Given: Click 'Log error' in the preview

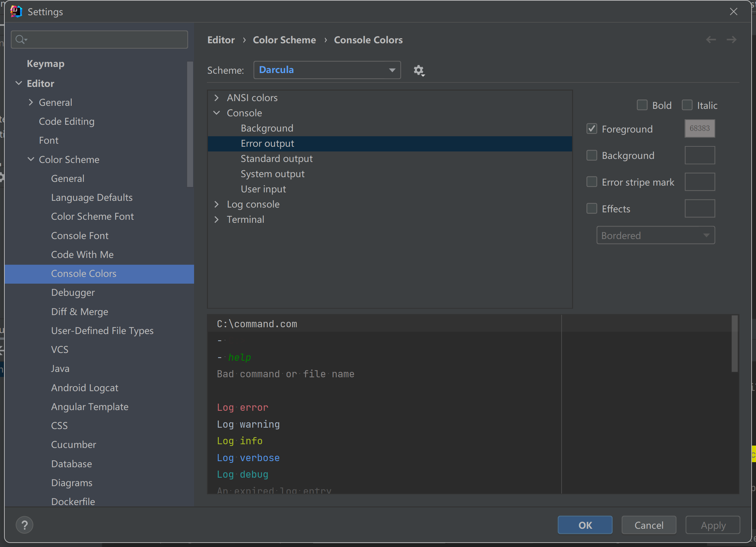Looking at the screenshot, I should (x=242, y=407).
